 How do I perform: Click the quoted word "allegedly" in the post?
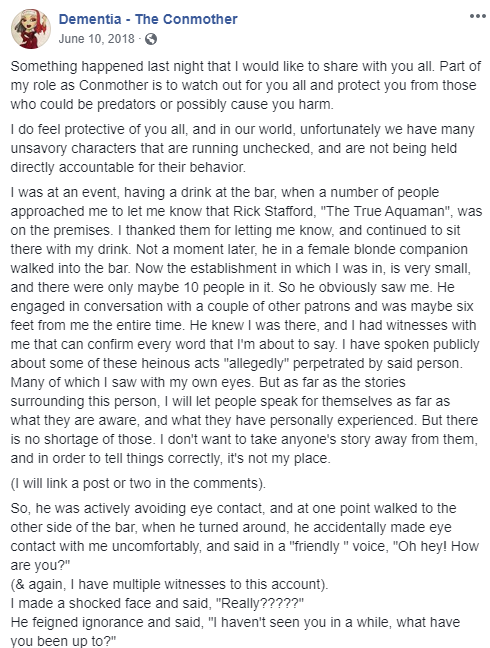point(256,363)
